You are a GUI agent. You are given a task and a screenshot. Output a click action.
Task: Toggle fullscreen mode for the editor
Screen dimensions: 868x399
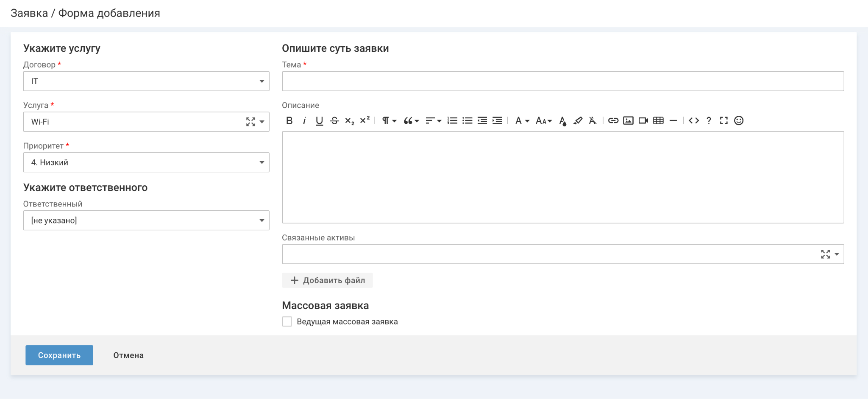tap(724, 121)
